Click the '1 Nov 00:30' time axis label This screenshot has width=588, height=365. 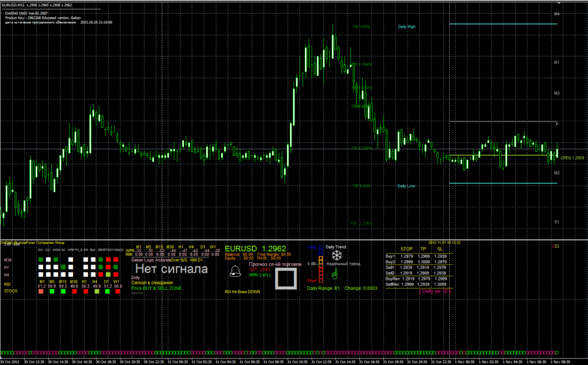(465, 362)
